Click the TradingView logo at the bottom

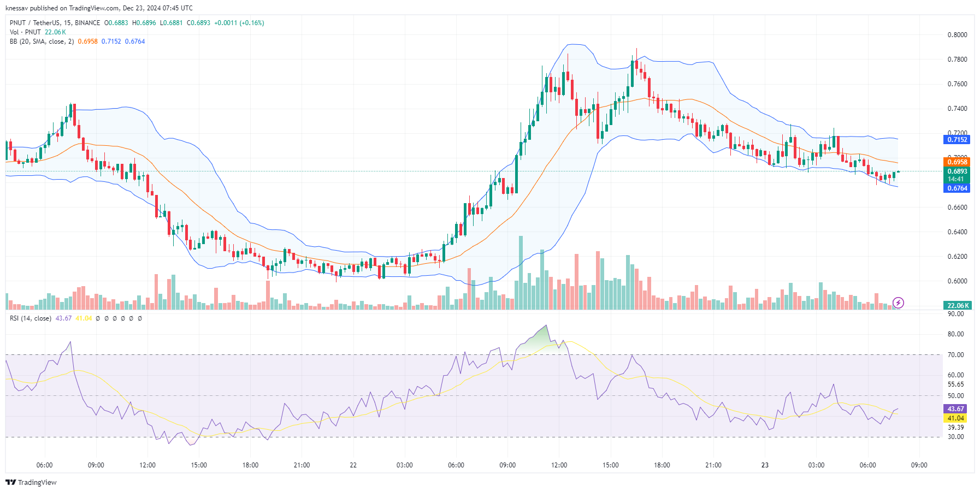pyautogui.click(x=31, y=482)
